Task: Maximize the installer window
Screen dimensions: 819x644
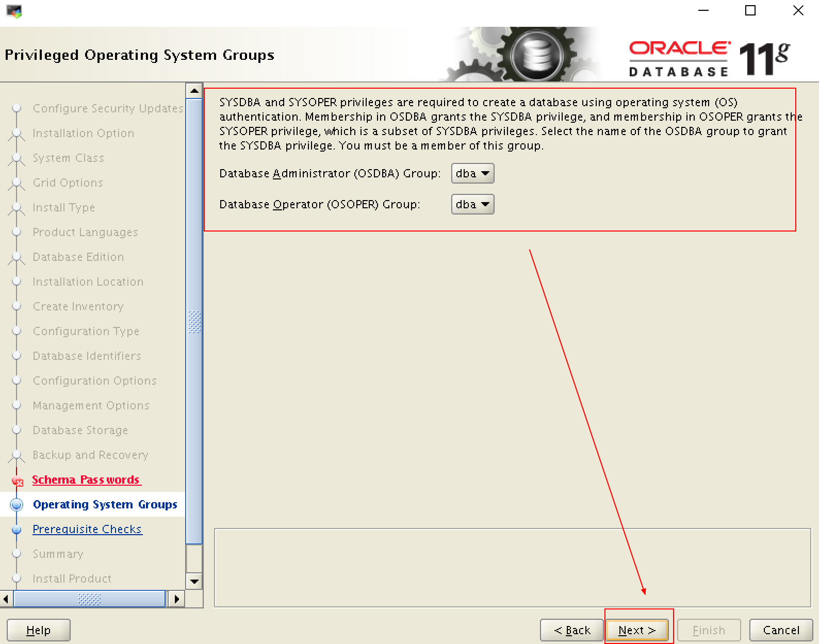Action: click(750, 11)
